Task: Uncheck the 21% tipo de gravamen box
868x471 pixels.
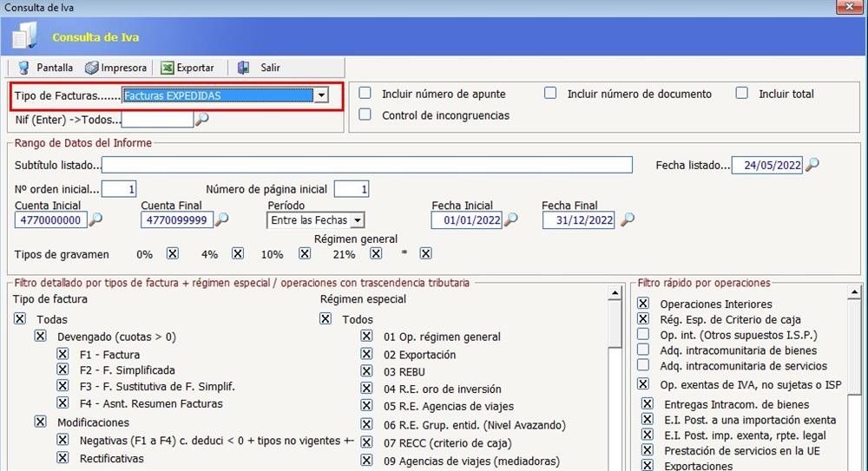Action: [376, 254]
